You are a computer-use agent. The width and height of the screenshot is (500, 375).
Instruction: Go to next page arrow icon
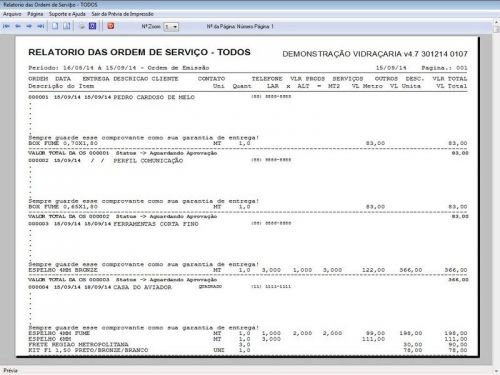(x=29, y=26)
